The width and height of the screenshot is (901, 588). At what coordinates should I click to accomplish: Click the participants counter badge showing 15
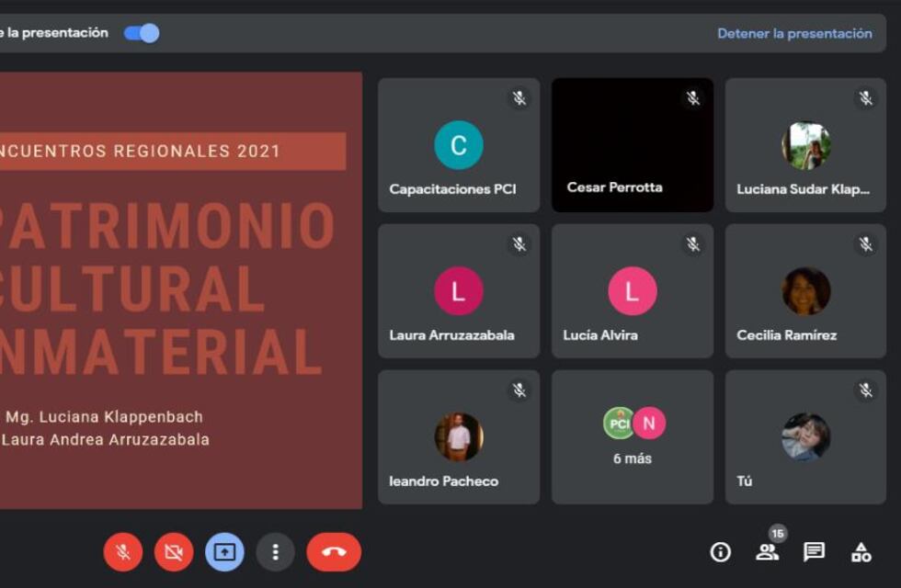pos(776,533)
